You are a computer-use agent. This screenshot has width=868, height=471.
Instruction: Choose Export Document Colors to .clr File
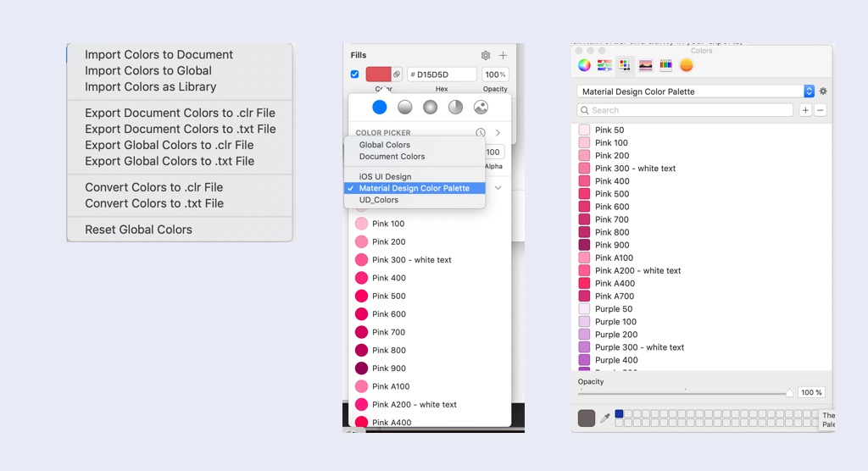(180, 113)
